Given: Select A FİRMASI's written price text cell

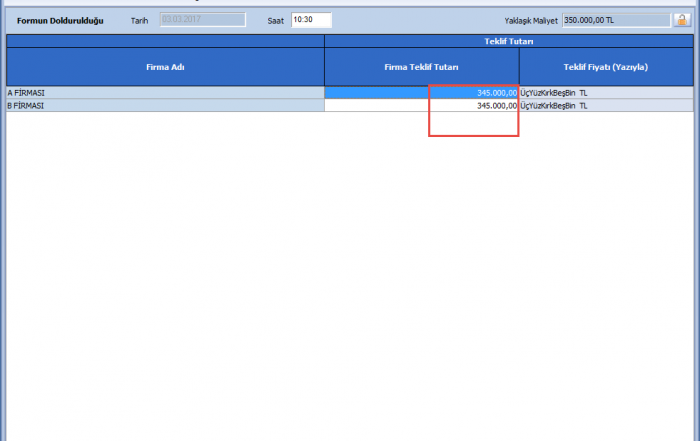Looking at the screenshot, I should (606, 93).
